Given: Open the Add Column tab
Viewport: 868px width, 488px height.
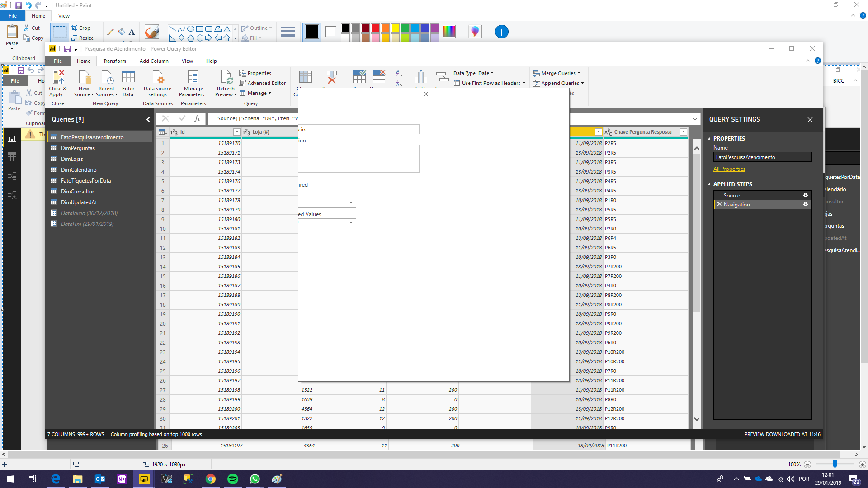Looking at the screenshot, I should (x=154, y=61).
